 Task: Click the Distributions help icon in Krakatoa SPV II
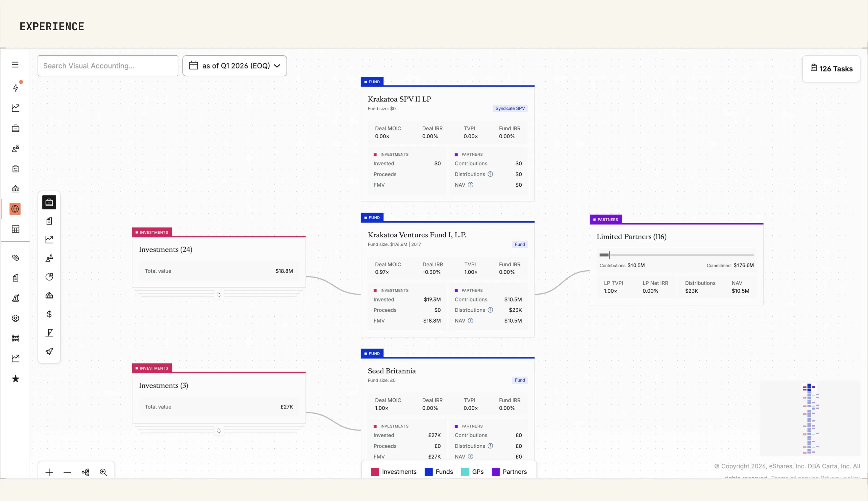click(490, 174)
